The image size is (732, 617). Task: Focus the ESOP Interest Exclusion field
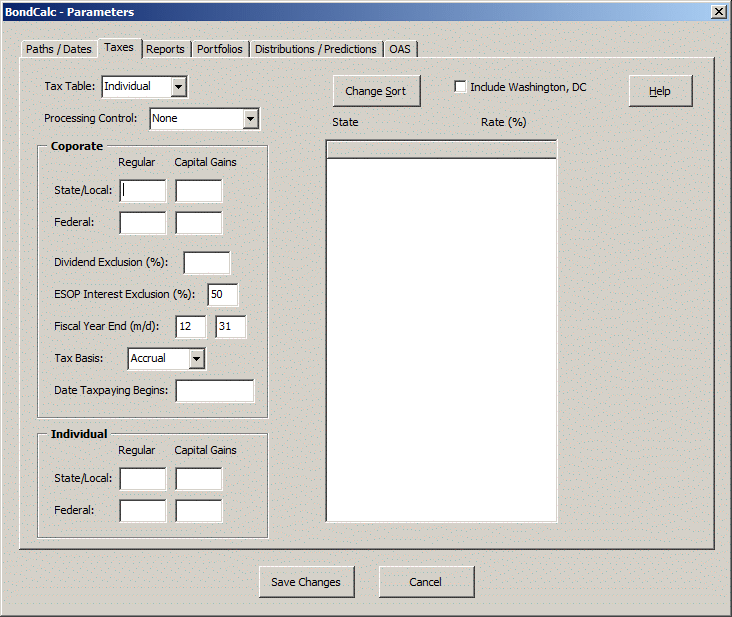(223, 294)
